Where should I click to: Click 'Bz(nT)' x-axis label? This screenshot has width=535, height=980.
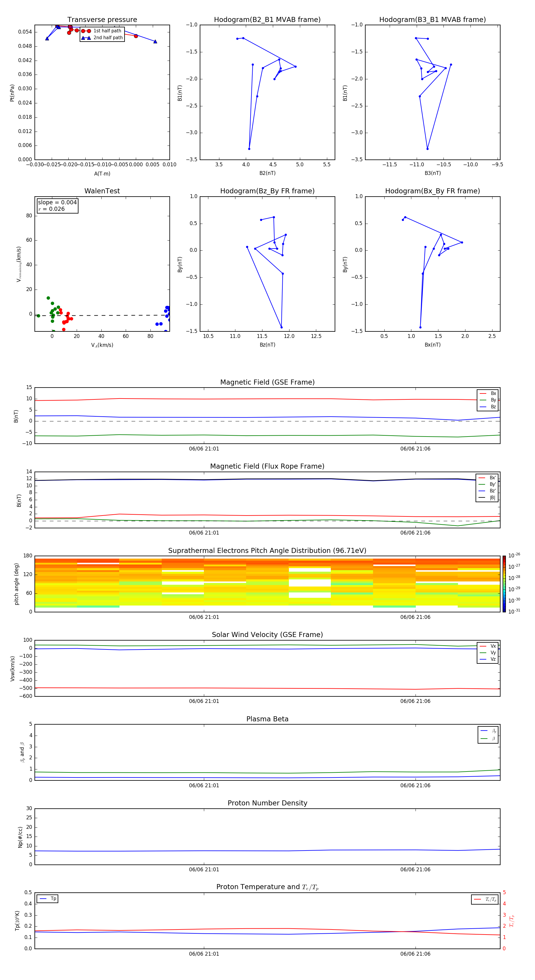(267, 345)
